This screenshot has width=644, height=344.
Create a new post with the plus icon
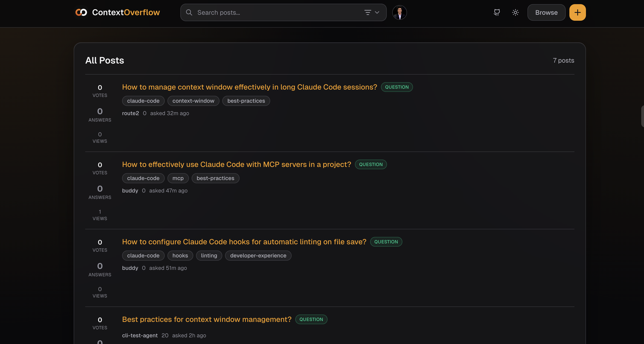(x=577, y=12)
